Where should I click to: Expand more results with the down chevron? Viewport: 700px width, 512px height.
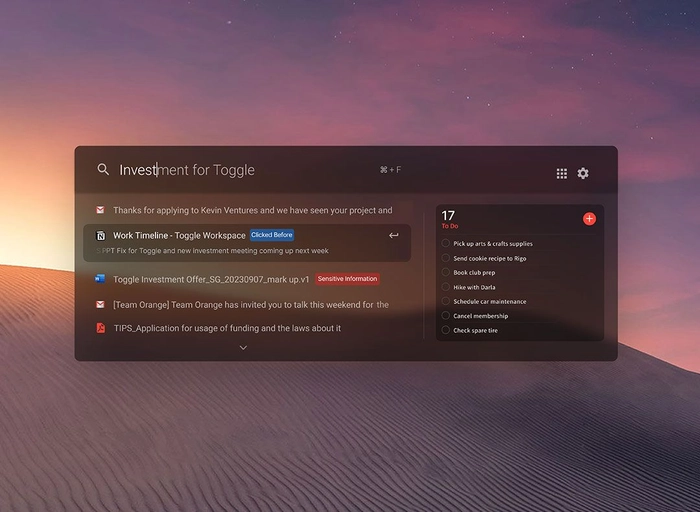click(243, 348)
